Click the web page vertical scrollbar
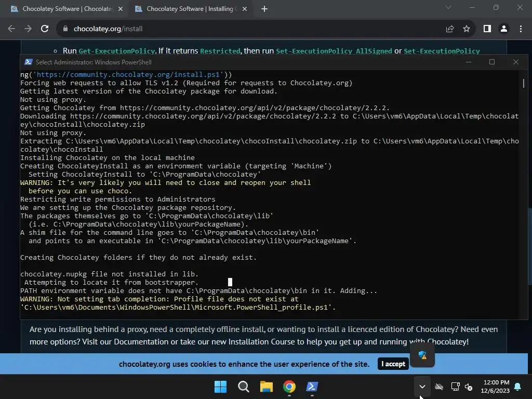 click(x=530, y=246)
